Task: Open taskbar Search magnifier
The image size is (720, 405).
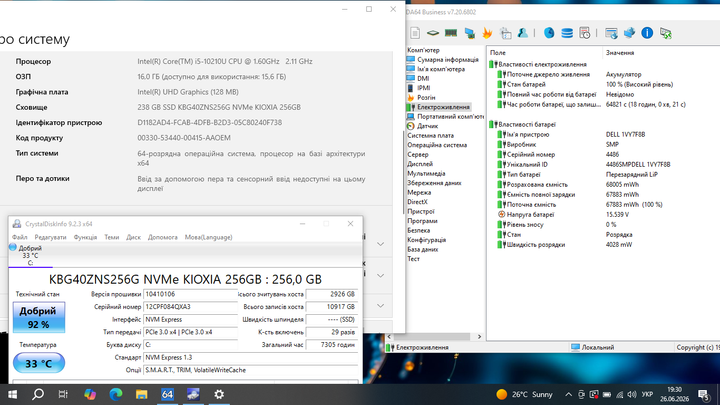Action: click(x=38, y=394)
